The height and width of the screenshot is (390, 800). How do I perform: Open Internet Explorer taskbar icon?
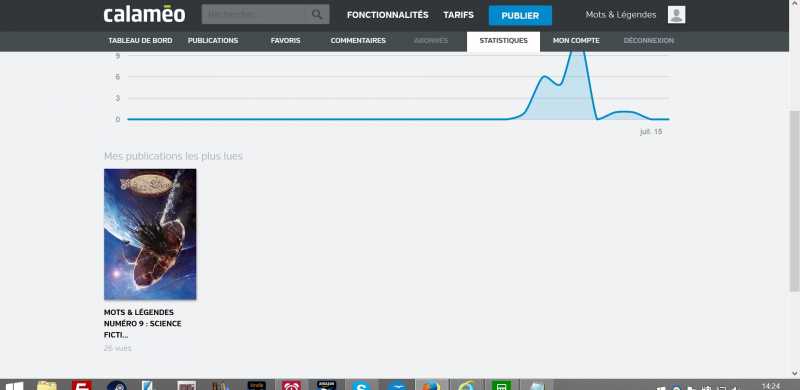click(x=467, y=385)
